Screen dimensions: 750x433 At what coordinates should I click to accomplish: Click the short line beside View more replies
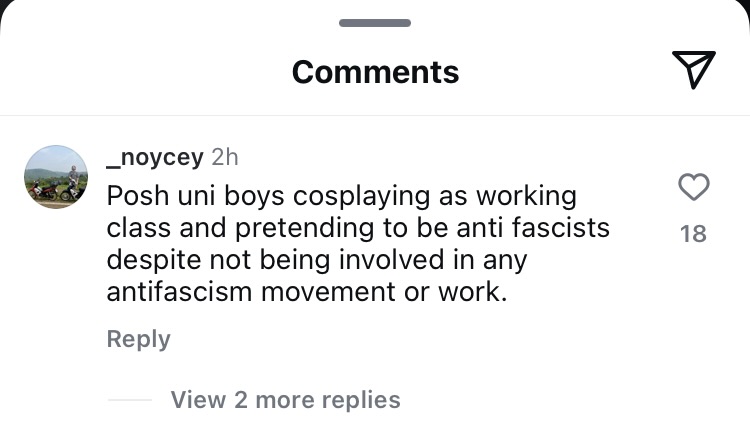click(x=129, y=400)
